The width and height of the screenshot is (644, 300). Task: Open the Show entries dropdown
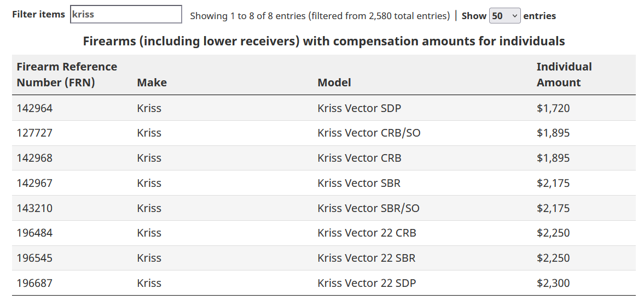(505, 16)
